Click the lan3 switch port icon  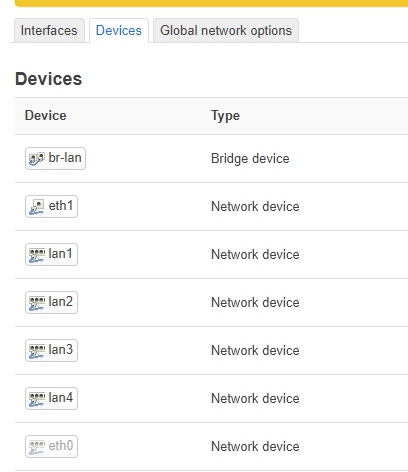click(37, 351)
